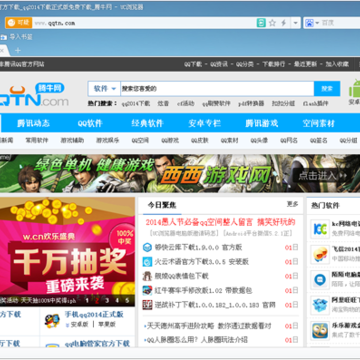Open 天天德州高手进阶攻略 article link
The width and height of the screenshot is (360, 360).
point(209,326)
